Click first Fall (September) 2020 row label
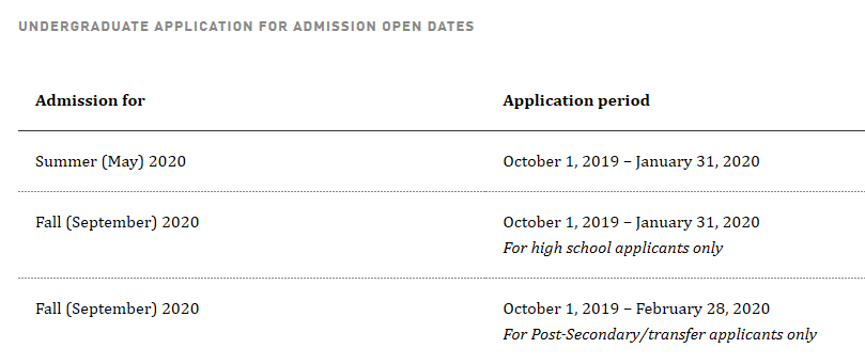865x364 pixels. coord(117,222)
